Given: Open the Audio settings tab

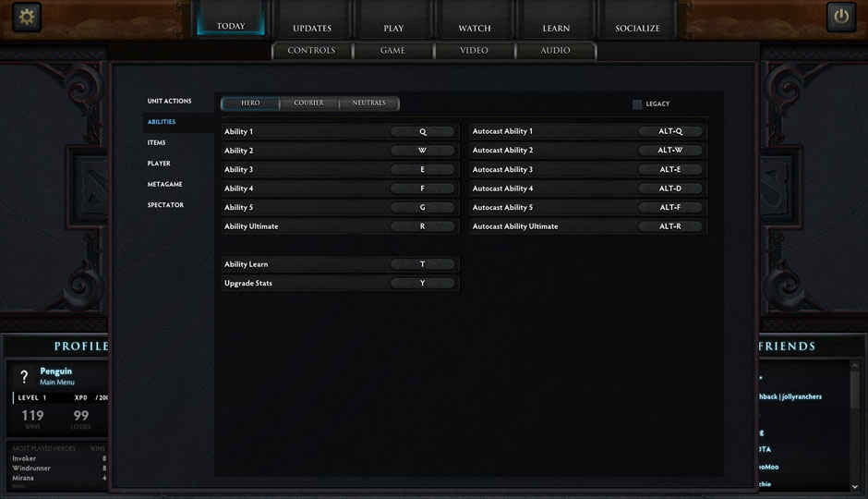Looking at the screenshot, I should (x=555, y=51).
